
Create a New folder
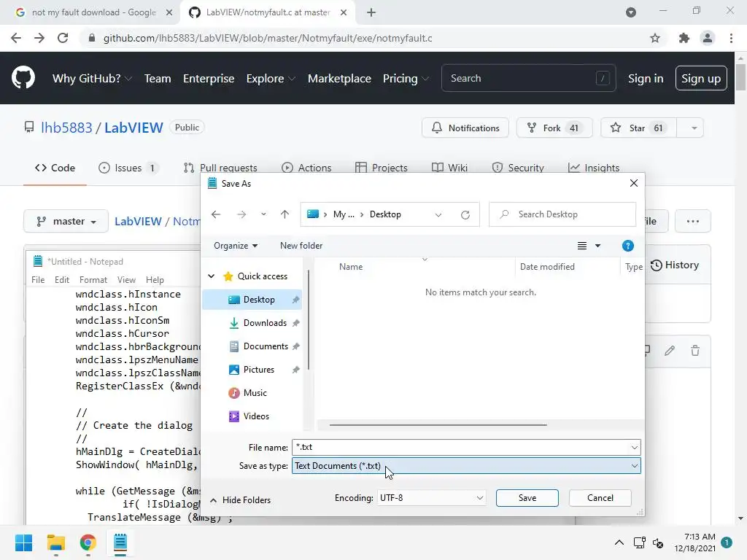point(301,246)
